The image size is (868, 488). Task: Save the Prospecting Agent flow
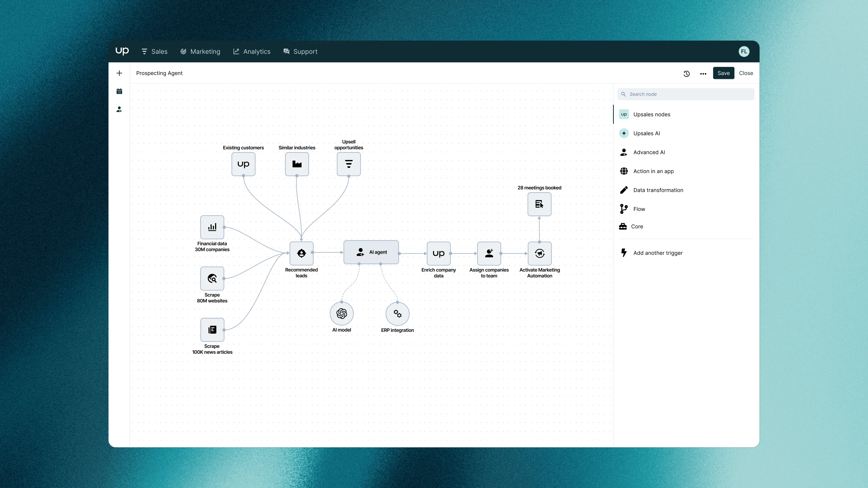point(723,73)
